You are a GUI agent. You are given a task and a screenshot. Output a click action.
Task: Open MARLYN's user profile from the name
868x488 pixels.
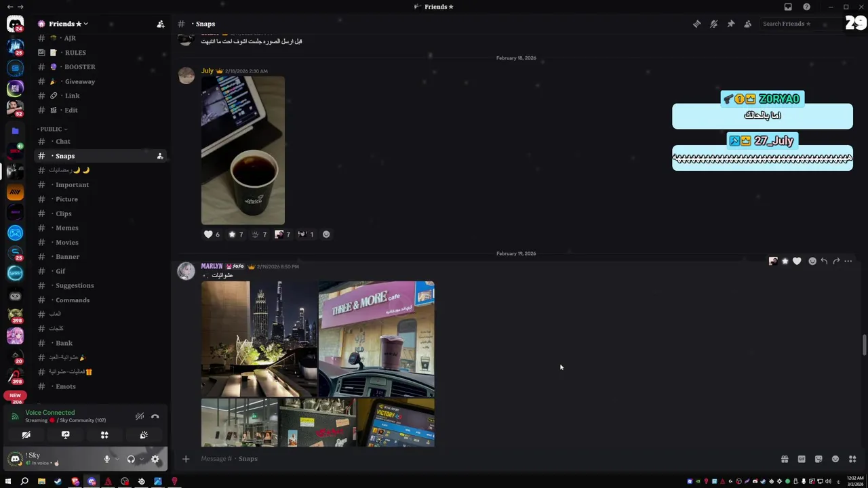[x=212, y=266]
